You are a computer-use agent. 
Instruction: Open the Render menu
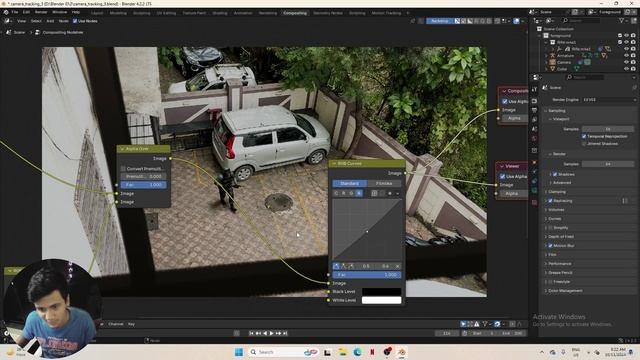point(41,12)
